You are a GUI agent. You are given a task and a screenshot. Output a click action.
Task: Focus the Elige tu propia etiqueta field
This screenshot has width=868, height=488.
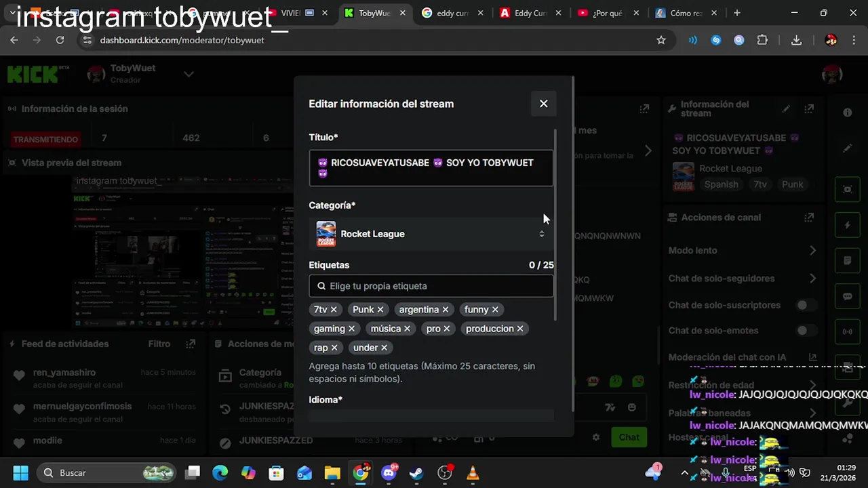pos(431,286)
